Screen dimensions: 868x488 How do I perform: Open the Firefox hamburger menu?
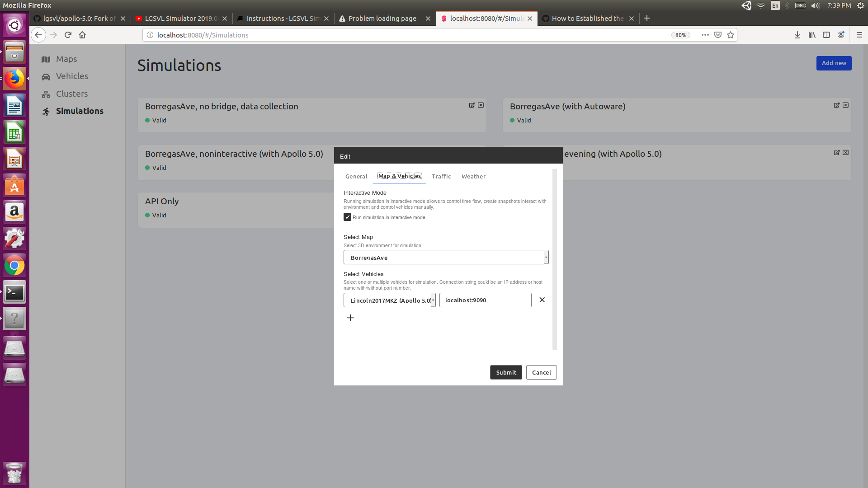coord(859,35)
